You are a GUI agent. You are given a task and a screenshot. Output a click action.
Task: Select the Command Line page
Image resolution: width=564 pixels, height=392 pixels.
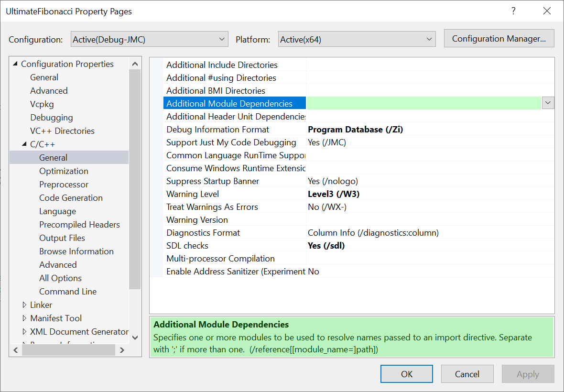click(68, 291)
